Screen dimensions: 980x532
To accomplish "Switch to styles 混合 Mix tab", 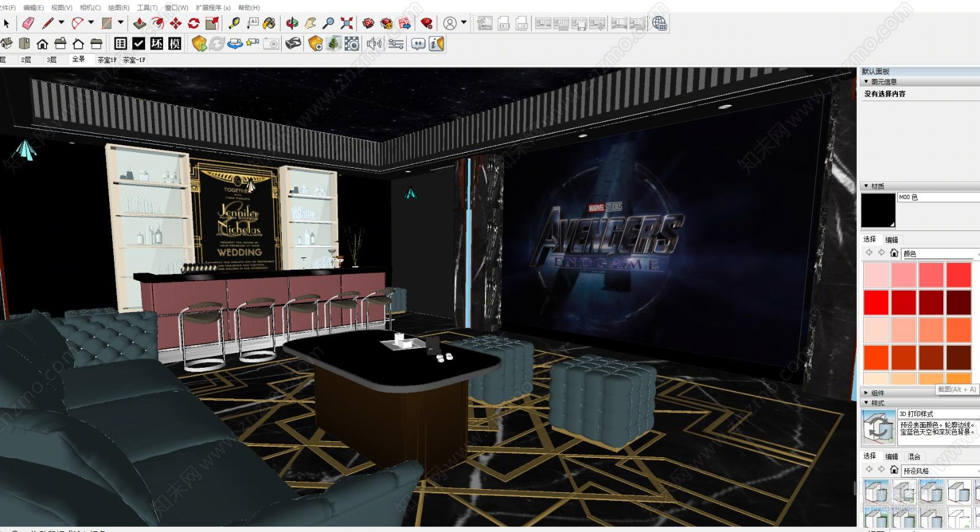I will (x=914, y=457).
